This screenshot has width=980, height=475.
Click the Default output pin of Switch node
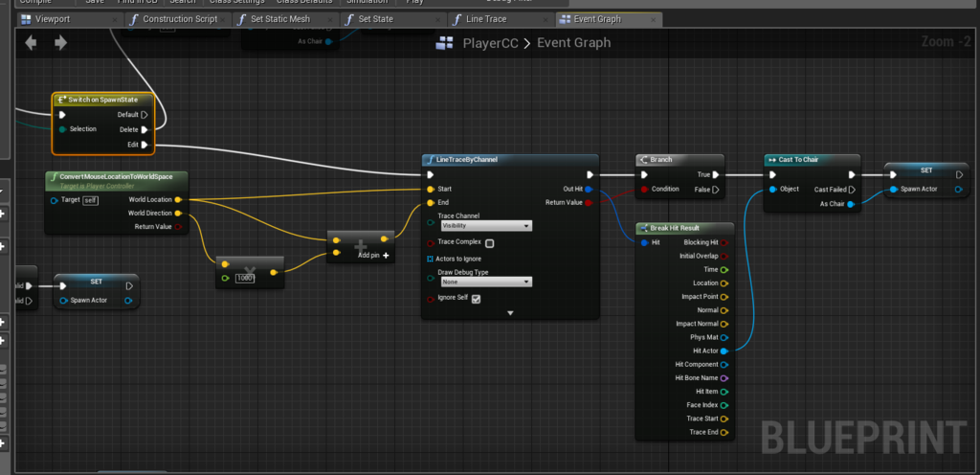(x=145, y=115)
